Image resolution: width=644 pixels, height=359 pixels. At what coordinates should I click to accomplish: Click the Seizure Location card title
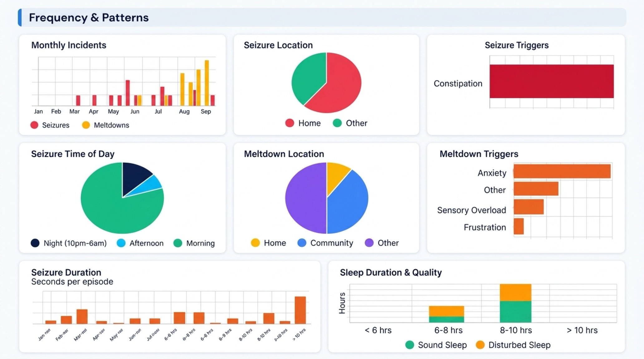tap(278, 45)
